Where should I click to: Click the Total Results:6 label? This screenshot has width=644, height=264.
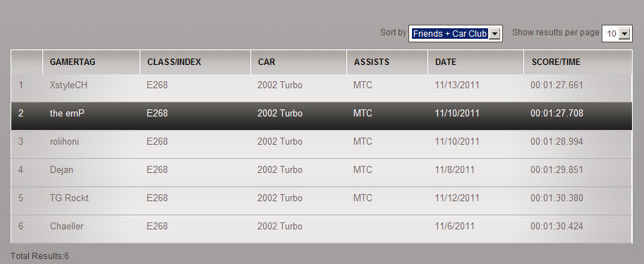point(40,256)
